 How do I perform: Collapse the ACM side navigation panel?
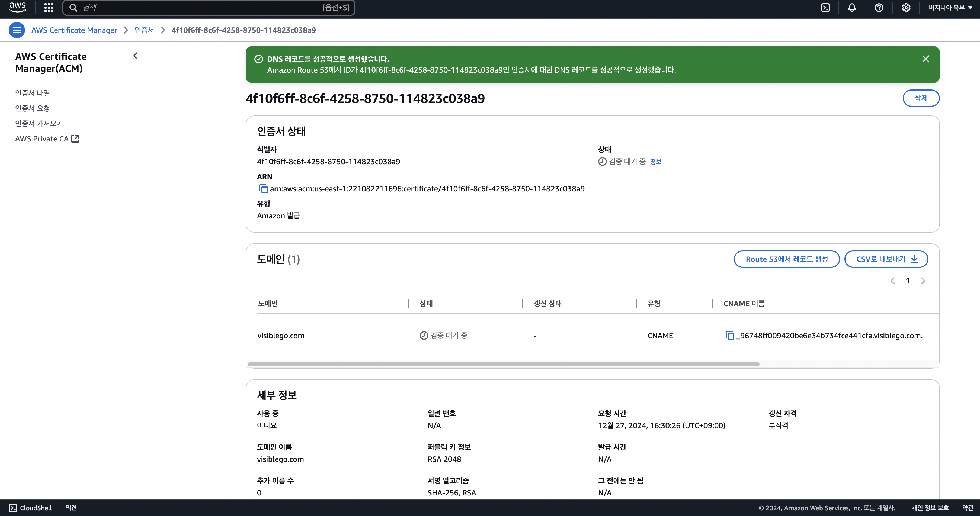pos(135,56)
